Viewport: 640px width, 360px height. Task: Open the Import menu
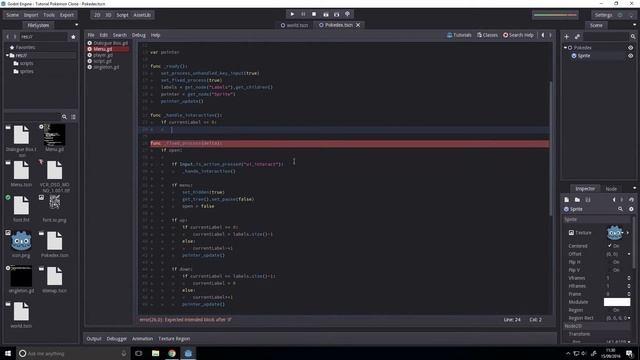point(31,15)
